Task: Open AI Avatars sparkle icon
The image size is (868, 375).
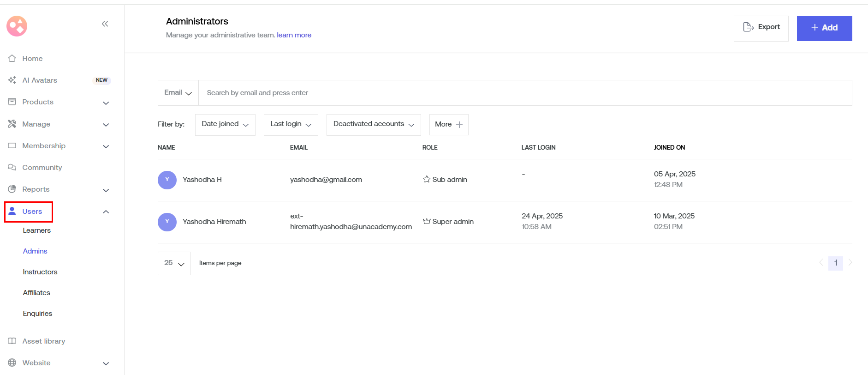Action: 12,80
